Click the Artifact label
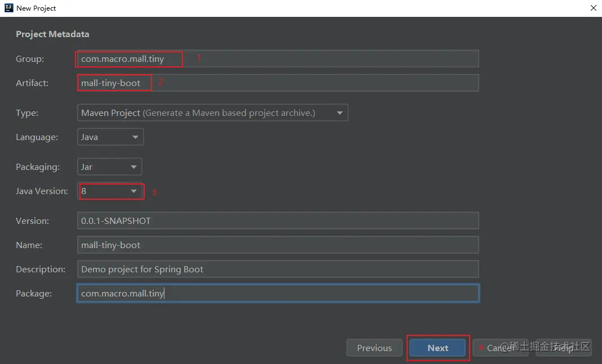 pos(32,83)
